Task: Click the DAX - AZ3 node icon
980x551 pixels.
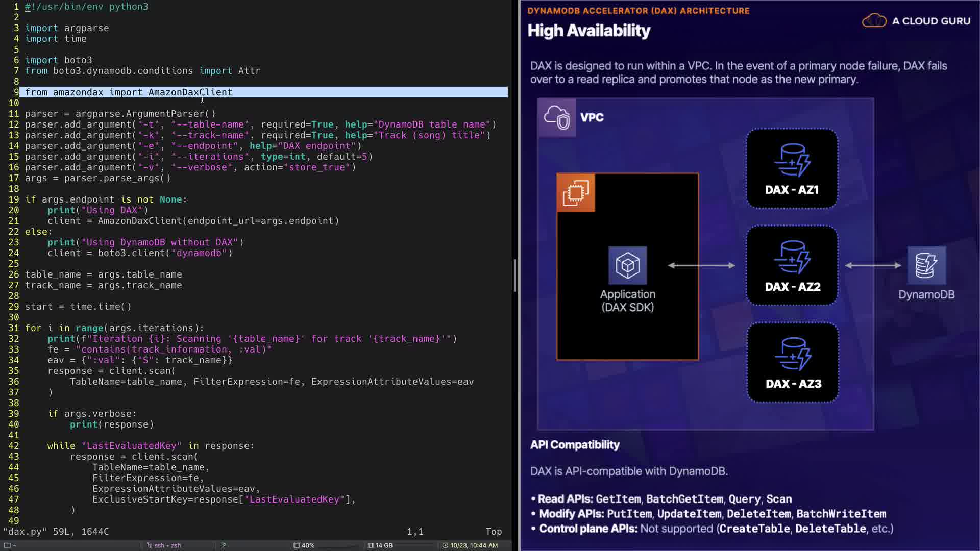Action: (x=793, y=354)
